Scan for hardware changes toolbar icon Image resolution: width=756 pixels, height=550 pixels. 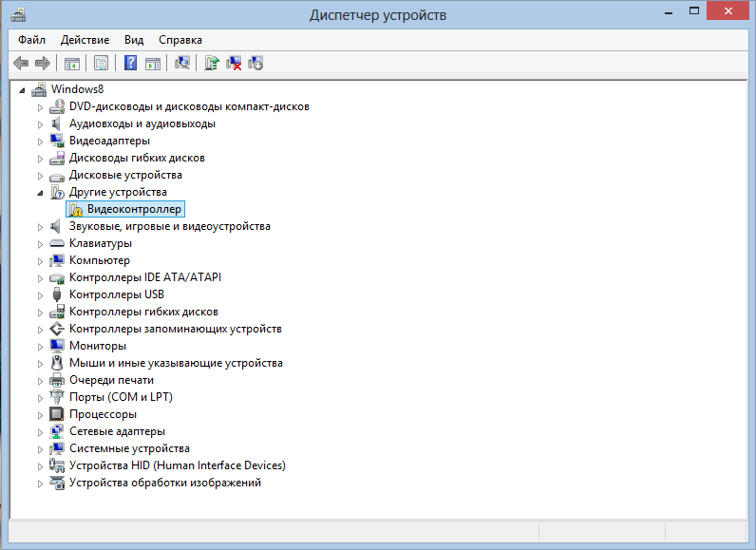coord(181,63)
